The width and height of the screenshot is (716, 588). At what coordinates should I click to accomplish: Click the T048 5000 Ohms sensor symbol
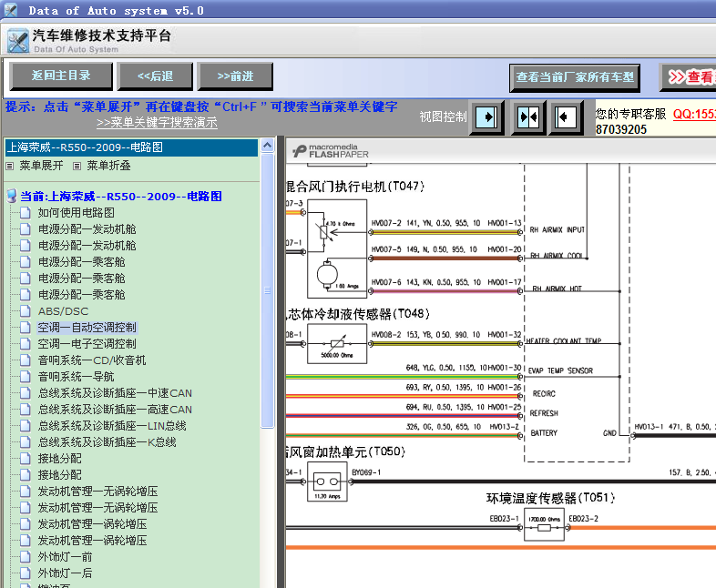point(337,344)
